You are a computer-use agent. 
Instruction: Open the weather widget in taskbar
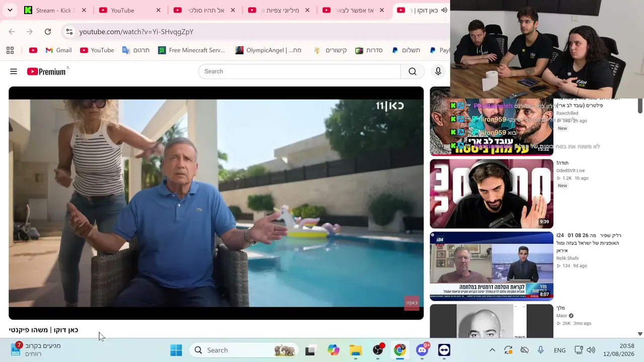(35, 350)
